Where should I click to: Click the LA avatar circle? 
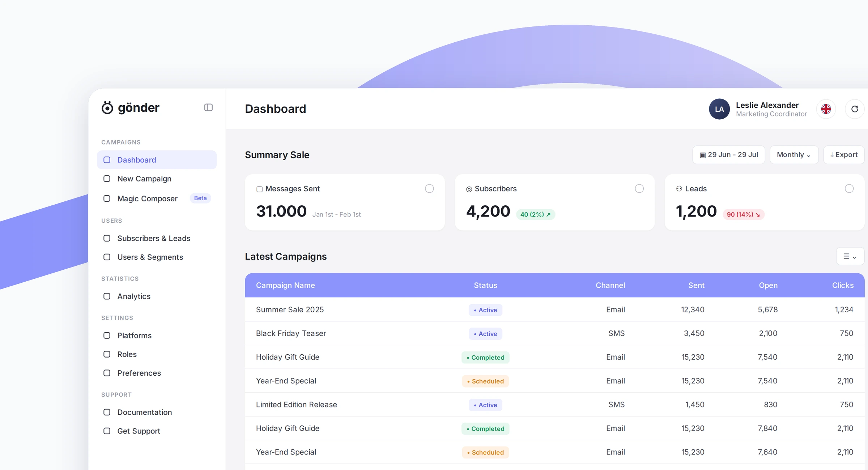pyautogui.click(x=719, y=109)
